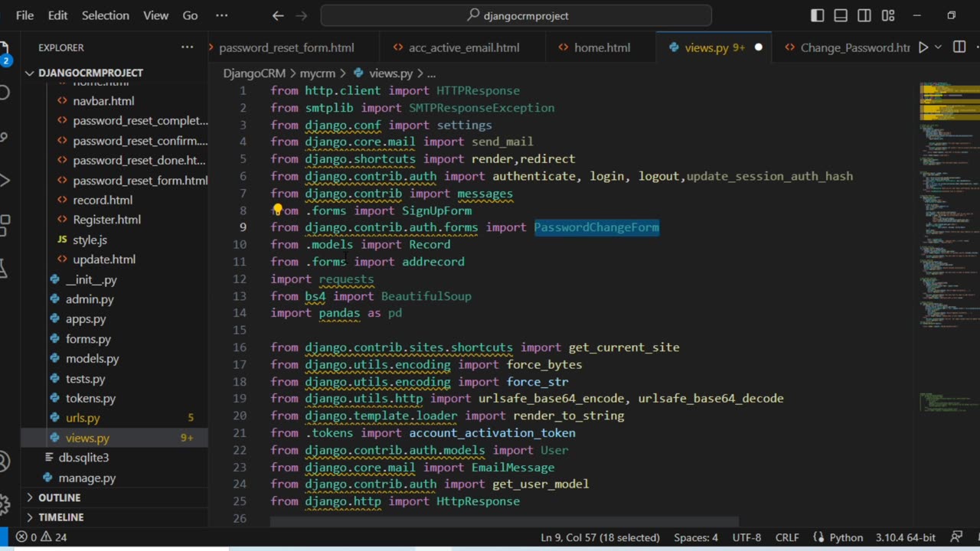Open db.sqlite3 in the explorer
This screenshot has height=551, width=980.
coord(83,458)
